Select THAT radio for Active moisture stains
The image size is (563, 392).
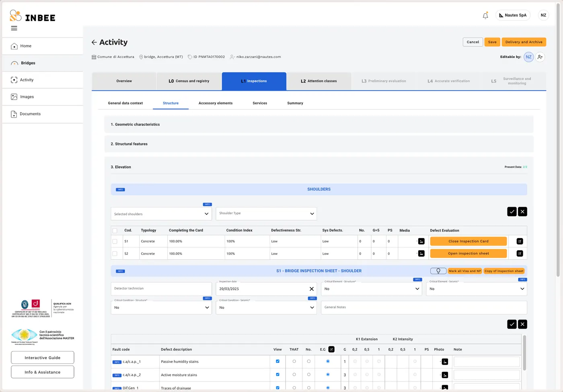294,375
